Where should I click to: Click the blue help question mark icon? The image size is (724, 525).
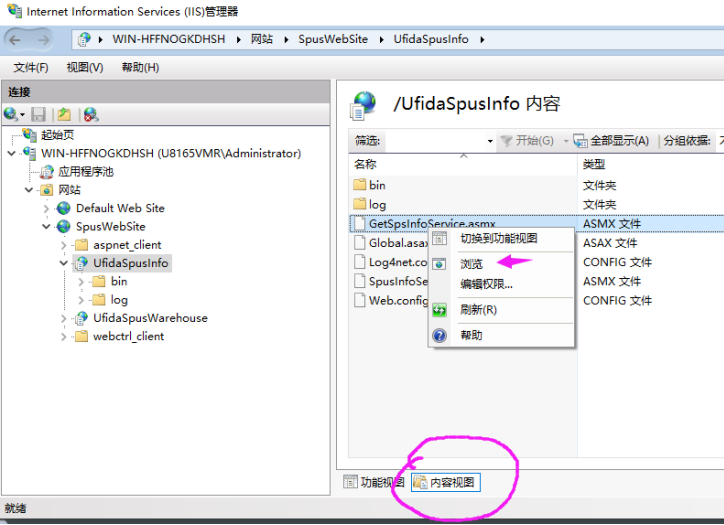pos(439,335)
